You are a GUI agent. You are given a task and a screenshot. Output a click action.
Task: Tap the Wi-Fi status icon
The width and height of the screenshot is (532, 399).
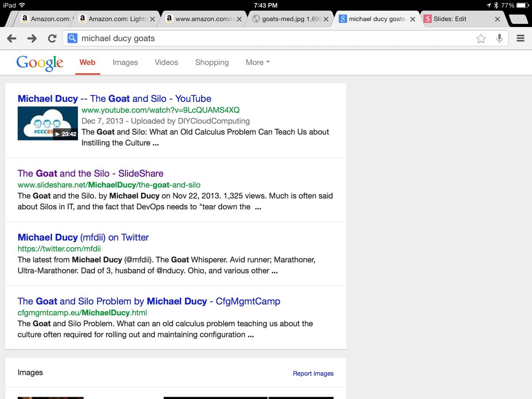pyautogui.click(x=22, y=5)
